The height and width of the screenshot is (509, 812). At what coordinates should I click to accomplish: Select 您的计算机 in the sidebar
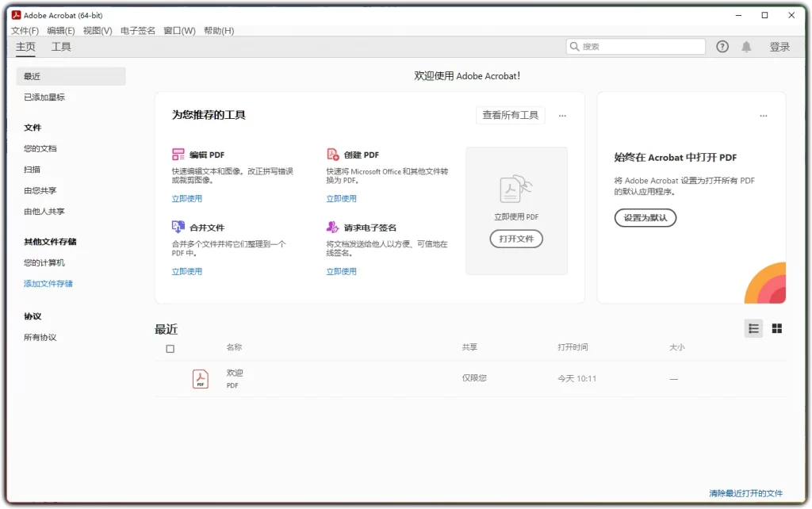[44, 262]
